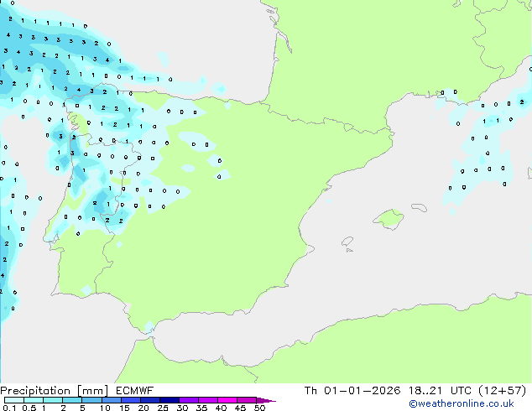This screenshot has width=532, height=411.
Task: Click the weatheronline.co.uk copyright link
Action: click(x=462, y=403)
